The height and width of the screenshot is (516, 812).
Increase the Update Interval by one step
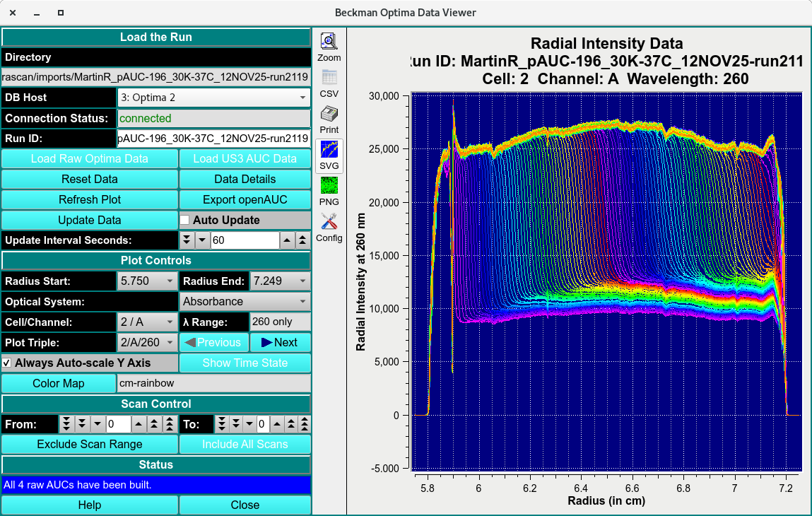click(288, 240)
